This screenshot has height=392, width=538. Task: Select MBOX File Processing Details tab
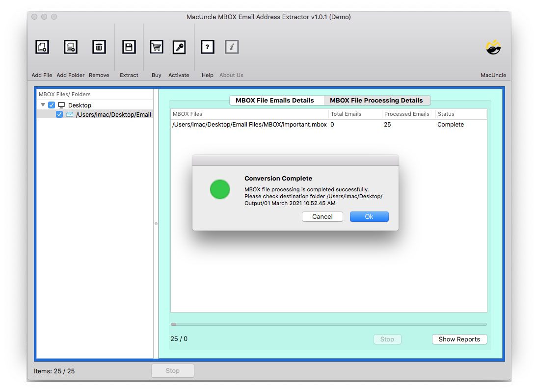tap(376, 100)
